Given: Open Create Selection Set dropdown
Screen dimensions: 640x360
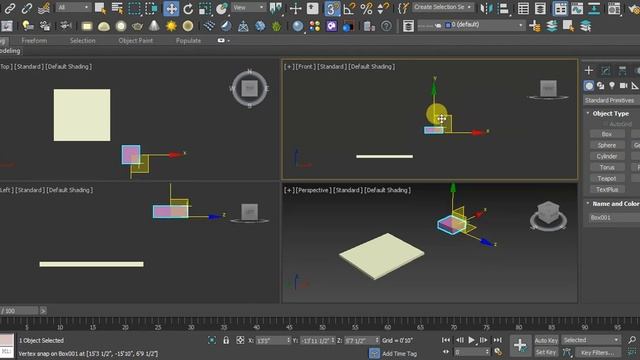Looking at the screenshot, I should click(443, 7).
